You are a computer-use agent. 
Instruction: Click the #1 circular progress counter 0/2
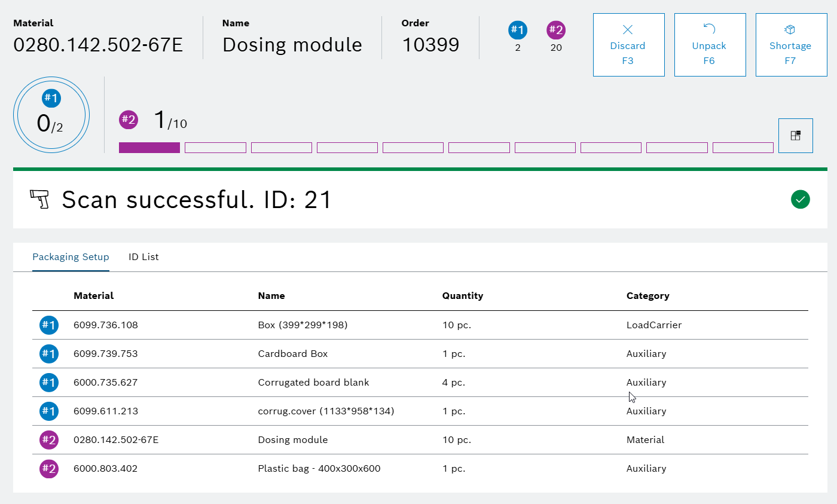click(x=51, y=115)
